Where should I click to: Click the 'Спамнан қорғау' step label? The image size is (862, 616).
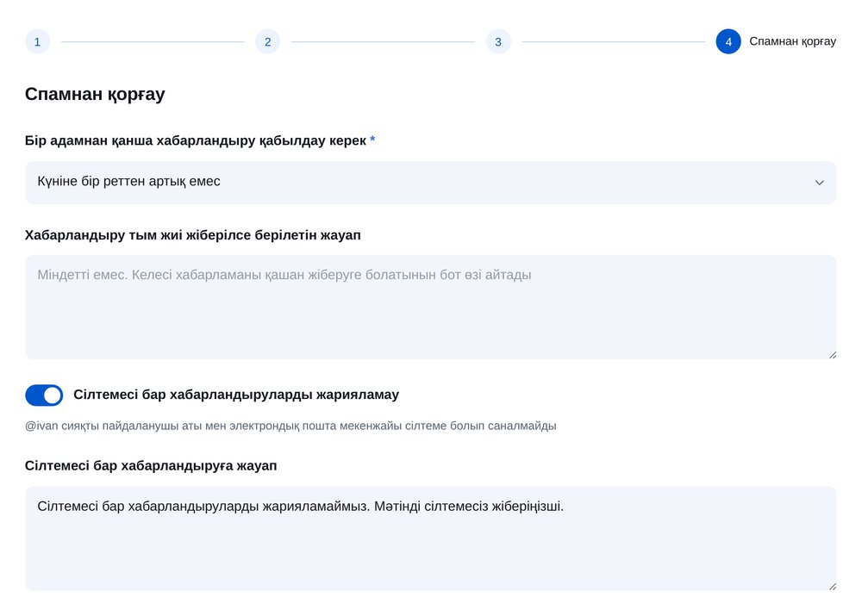point(793,41)
